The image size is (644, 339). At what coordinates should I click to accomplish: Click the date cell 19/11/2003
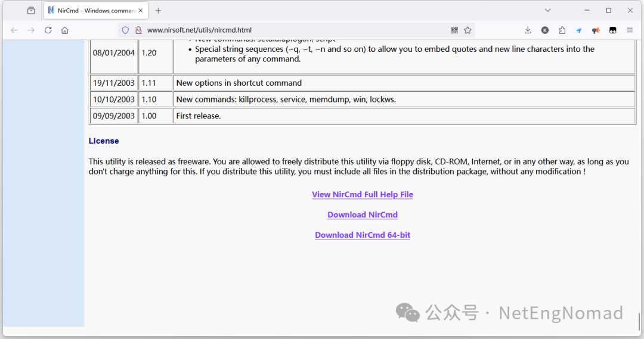point(114,83)
